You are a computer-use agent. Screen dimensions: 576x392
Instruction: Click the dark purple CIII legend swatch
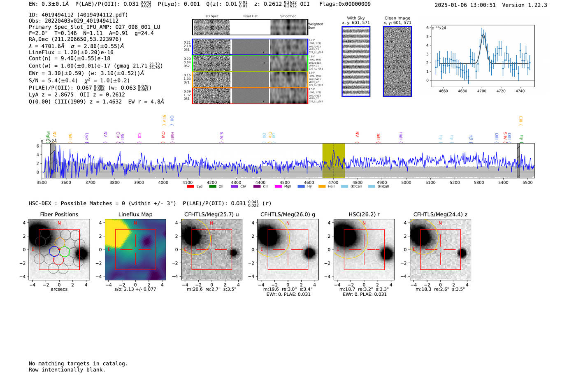pos(257,187)
